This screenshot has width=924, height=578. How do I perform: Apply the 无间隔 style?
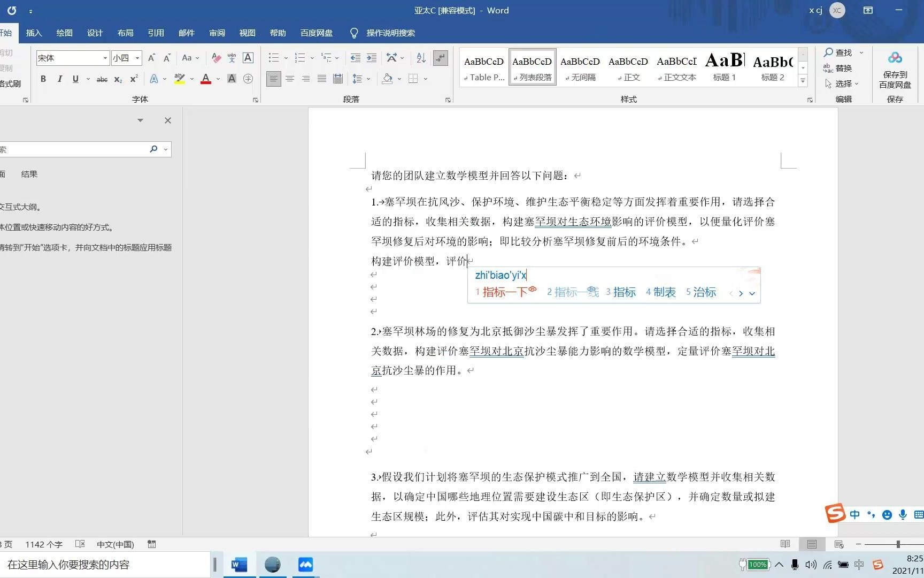coord(580,67)
